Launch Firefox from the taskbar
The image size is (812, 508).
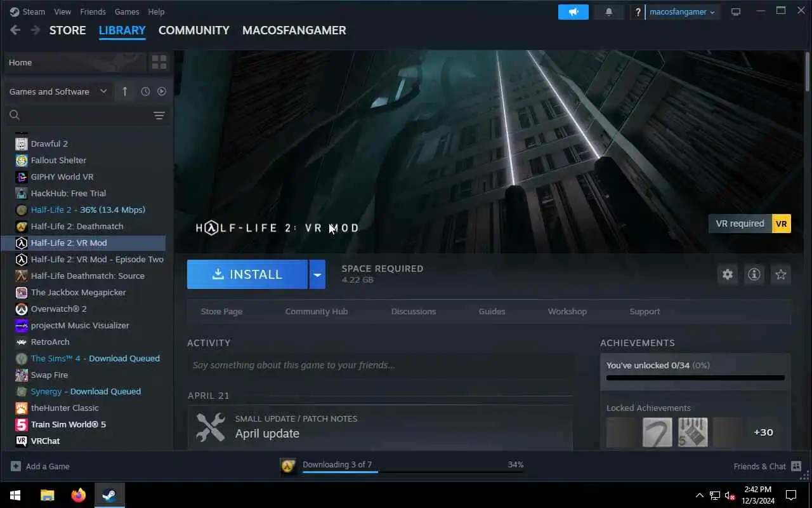(x=79, y=495)
